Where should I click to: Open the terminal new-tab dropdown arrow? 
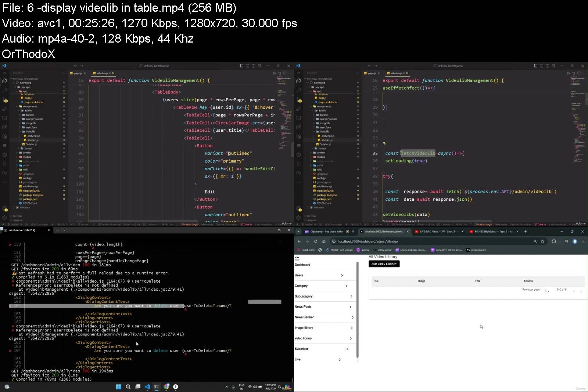64,230
